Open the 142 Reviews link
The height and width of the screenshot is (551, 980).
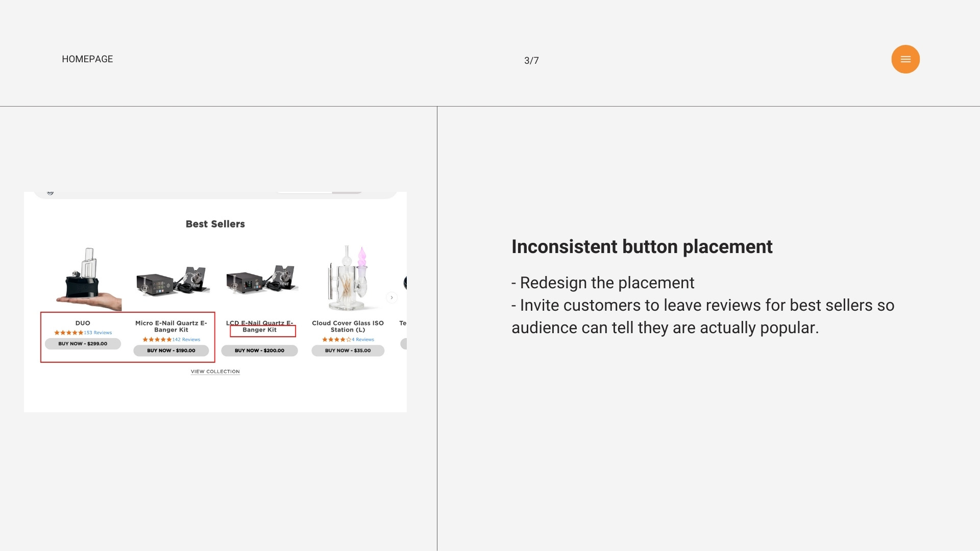pyautogui.click(x=186, y=340)
